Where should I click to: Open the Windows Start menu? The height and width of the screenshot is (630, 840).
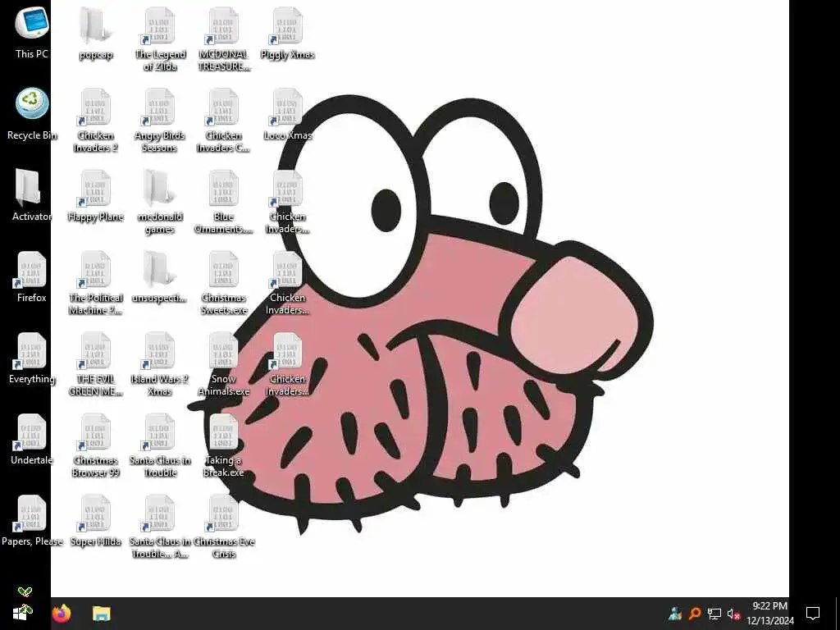tap(22, 613)
